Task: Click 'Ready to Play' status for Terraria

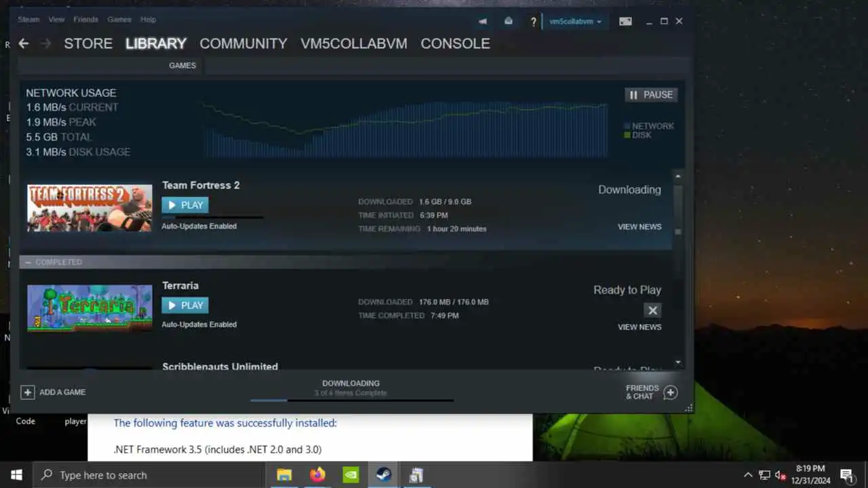Action: click(627, 290)
